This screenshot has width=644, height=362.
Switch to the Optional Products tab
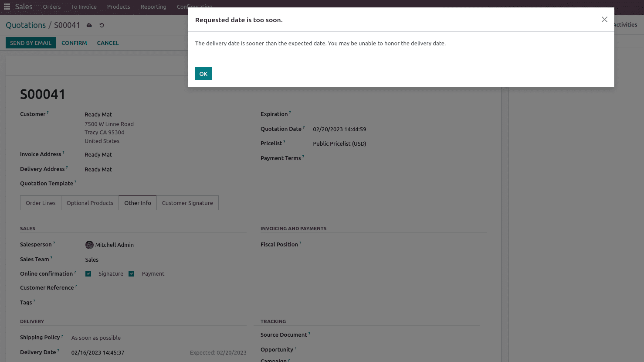click(x=90, y=203)
